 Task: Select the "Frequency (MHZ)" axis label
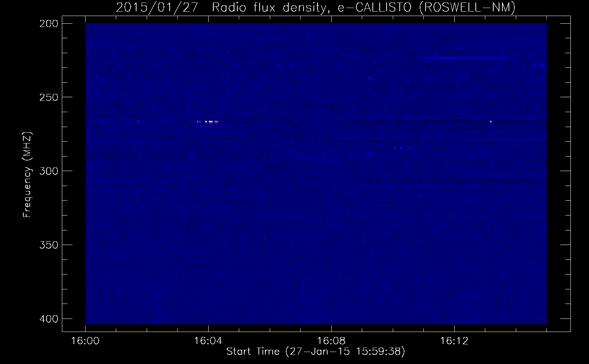click(27, 175)
